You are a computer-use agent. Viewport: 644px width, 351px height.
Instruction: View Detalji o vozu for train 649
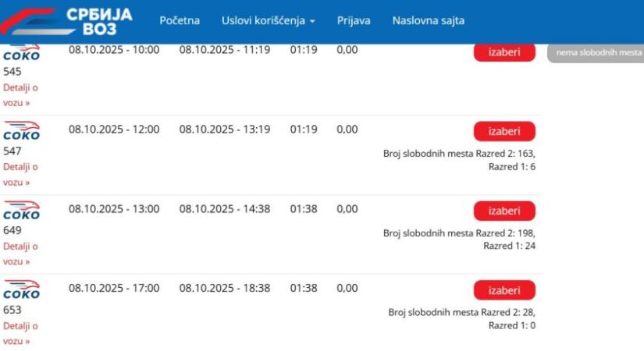pos(20,253)
